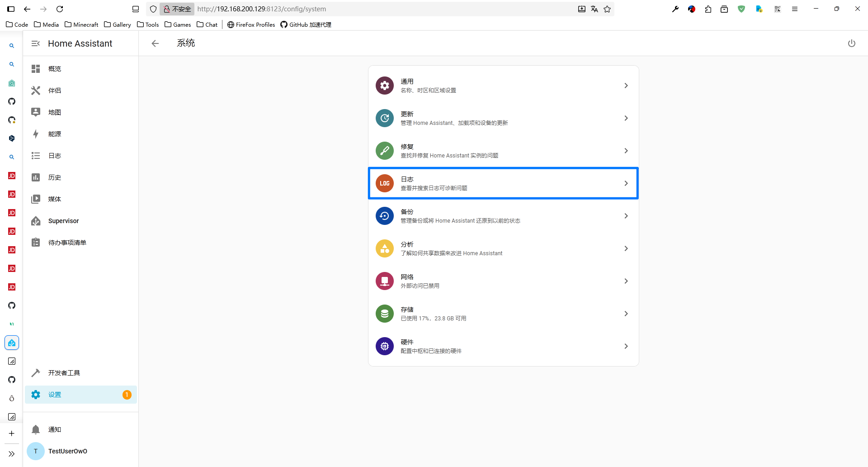Click the 备份 backup restore icon
Screen dimensions: 868x467
(x=384, y=216)
